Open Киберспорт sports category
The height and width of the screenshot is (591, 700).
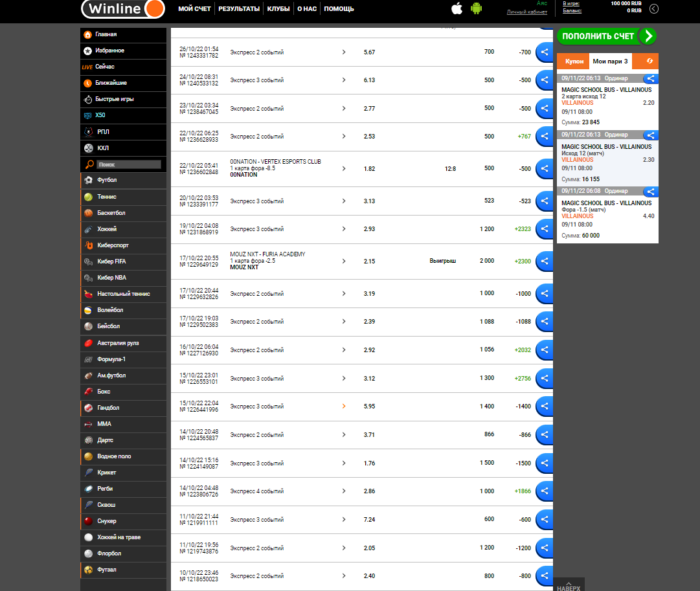point(114,245)
